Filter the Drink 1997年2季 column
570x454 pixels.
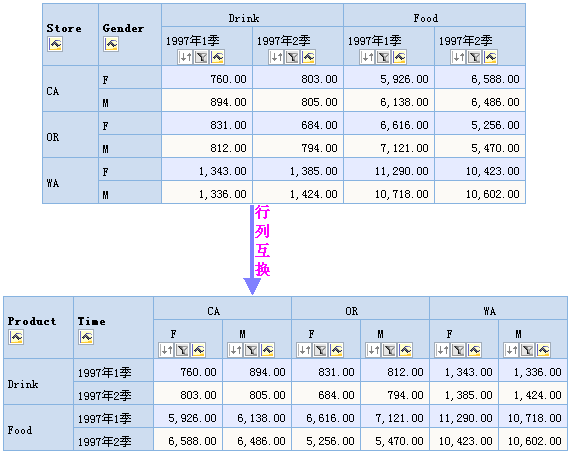(x=292, y=57)
